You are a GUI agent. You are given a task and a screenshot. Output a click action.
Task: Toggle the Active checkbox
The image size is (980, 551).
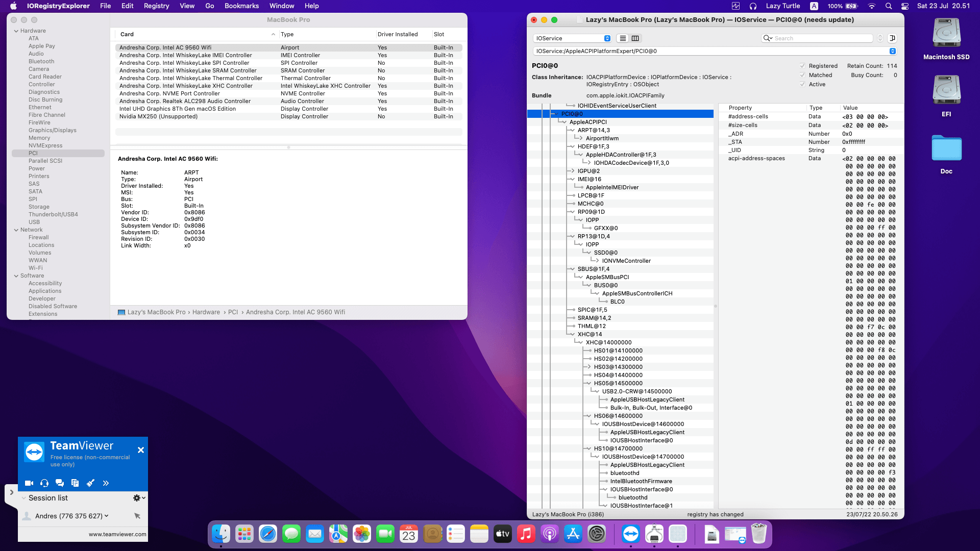coord(802,84)
